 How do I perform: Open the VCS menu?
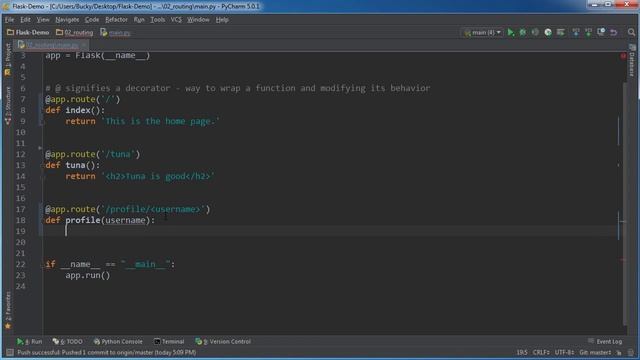tap(176, 20)
